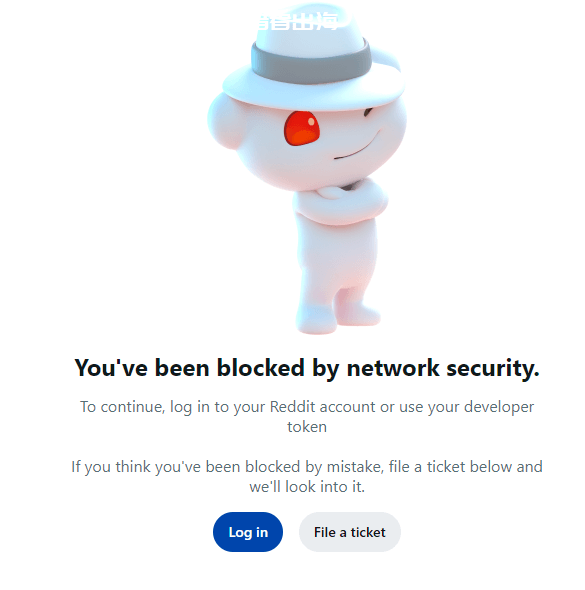Click Snoo's winking dark eye
The image size is (585, 590).
tap(368, 112)
